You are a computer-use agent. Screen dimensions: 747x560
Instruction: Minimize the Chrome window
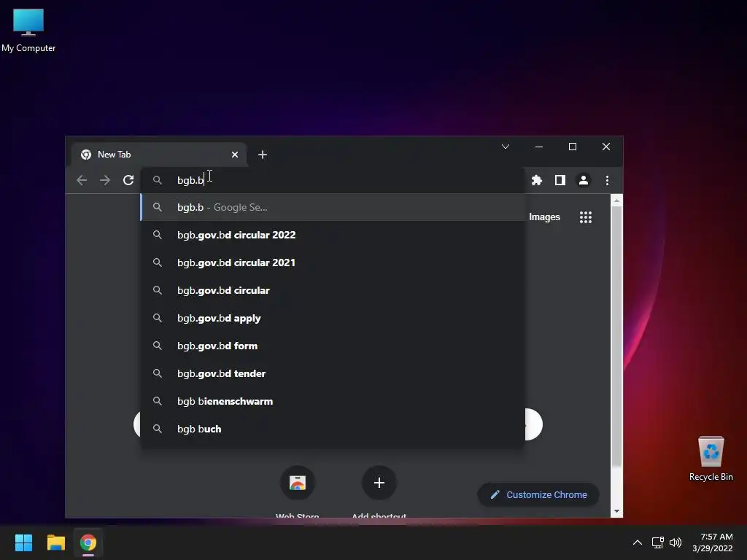pos(539,147)
